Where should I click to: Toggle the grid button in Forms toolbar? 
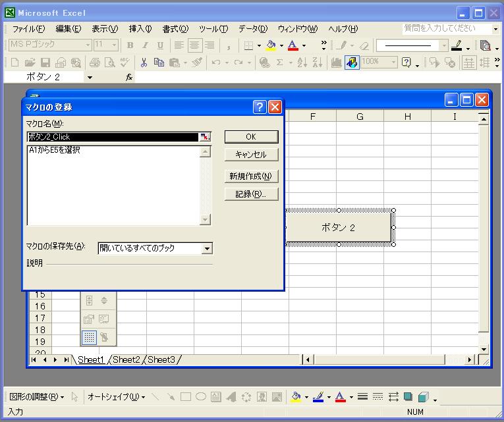tap(89, 337)
